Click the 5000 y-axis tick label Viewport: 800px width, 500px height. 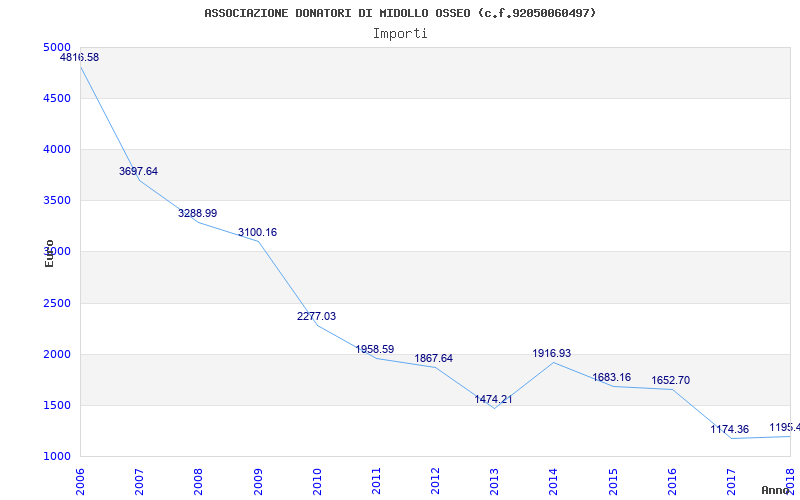point(57,47)
